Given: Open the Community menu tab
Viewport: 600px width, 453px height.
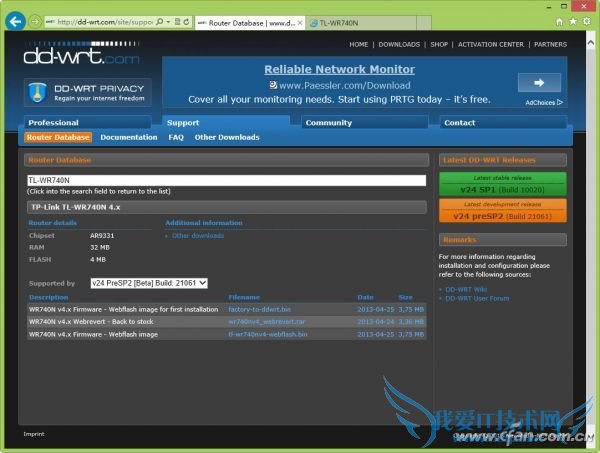Looking at the screenshot, I should [365, 122].
